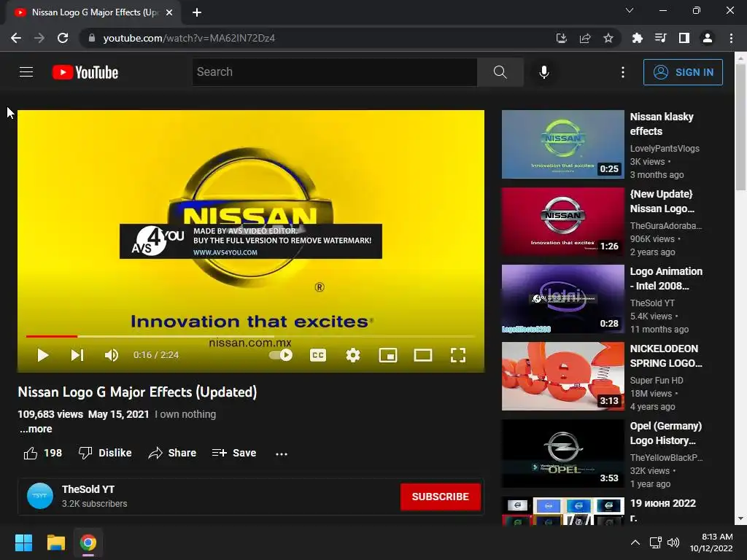Viewport: 747px width, 560px height.
Task: Open volume icon in system tray
Action: pyautogui.click(x=673, y=542)
